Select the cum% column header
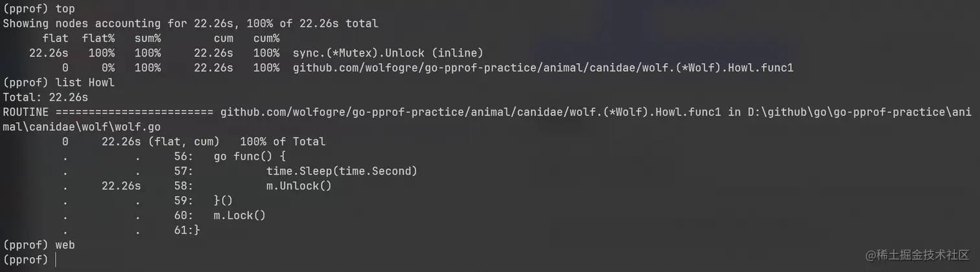980x272 pixels. [x=266, y=38]
